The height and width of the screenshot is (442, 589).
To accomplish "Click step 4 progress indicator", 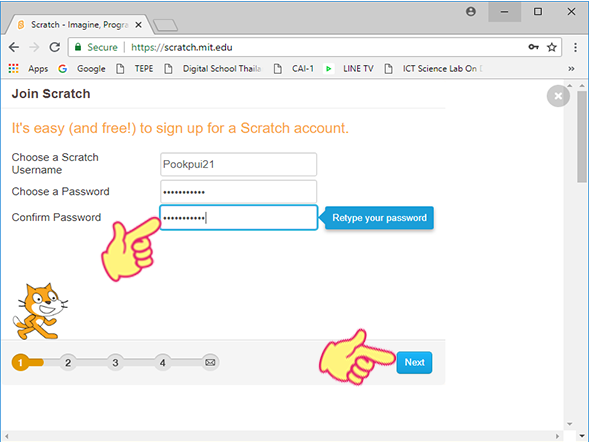I will [163, 362].
